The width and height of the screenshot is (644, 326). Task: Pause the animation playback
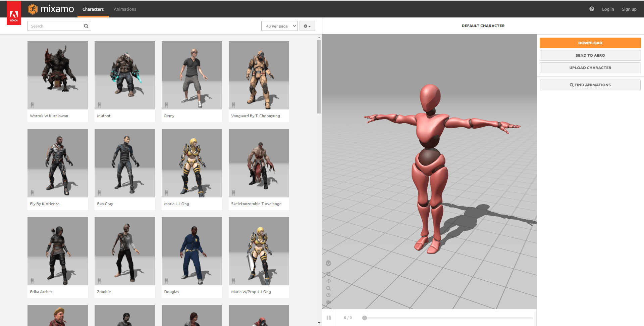tap(329, 318)
